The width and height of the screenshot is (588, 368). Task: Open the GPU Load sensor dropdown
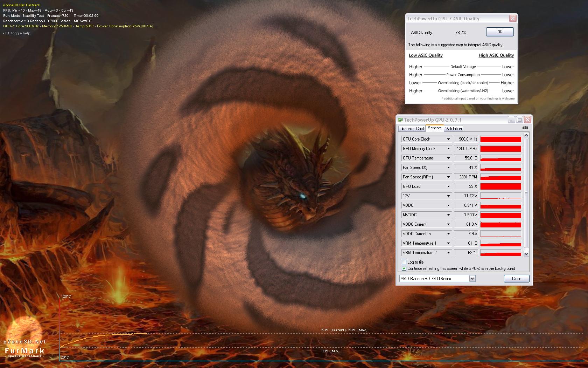(x=448, y=186)
